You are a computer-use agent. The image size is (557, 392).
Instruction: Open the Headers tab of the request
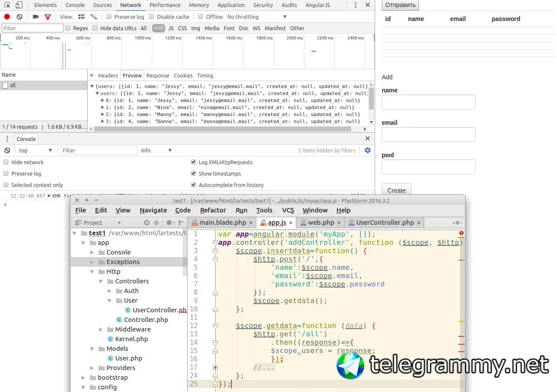pyautogui.click(x=108, y=75)
